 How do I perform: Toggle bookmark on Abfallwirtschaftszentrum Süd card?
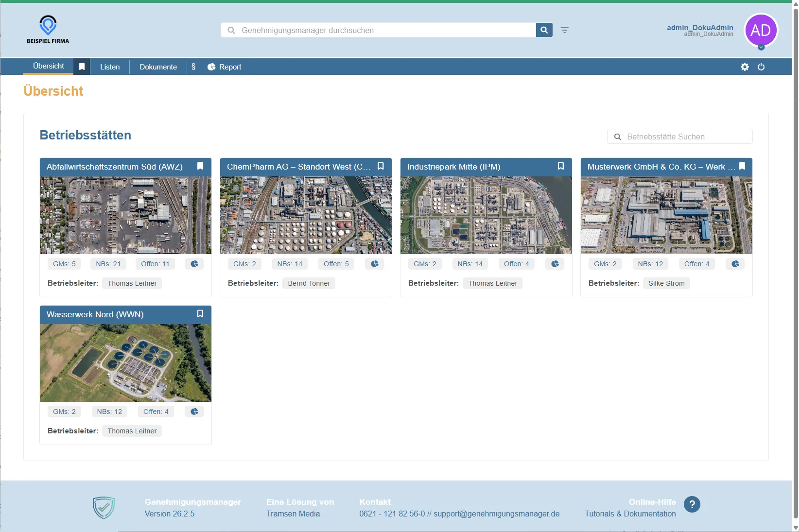[x=200, y=166]
